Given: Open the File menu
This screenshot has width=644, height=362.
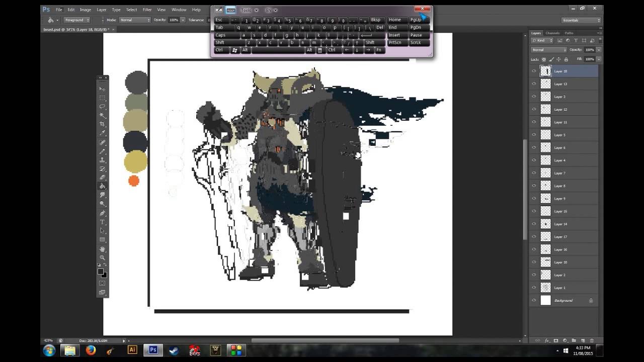Looking at the screenshot, I should click(59, 10).
